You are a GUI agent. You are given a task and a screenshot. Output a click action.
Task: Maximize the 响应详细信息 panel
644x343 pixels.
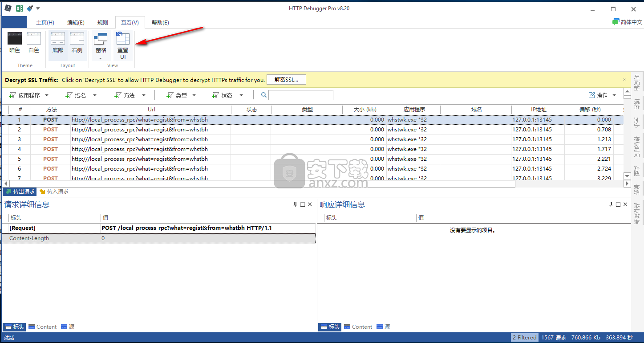[x=618, y=204]
